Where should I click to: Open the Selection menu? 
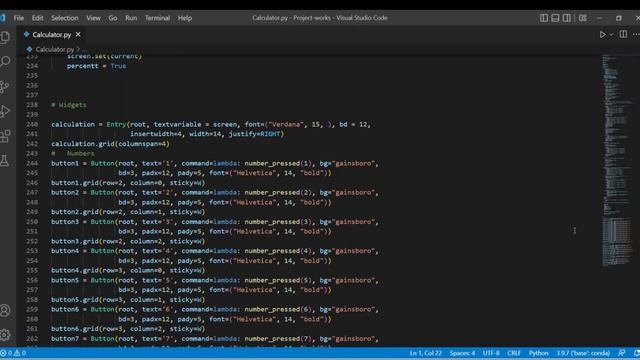click(x=64, y=18)
